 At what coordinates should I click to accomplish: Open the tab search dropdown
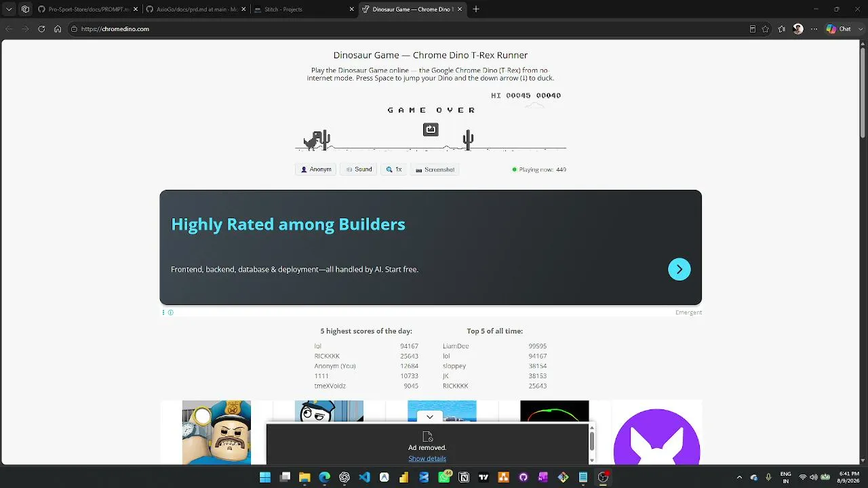[x=9, y=9]
